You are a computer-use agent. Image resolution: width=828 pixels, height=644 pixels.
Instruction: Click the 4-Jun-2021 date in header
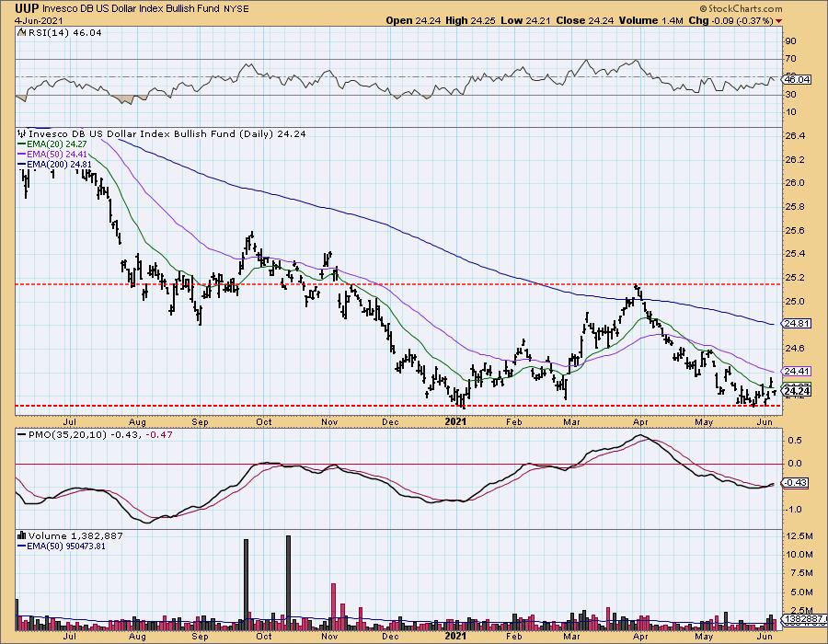click(29, 20)
